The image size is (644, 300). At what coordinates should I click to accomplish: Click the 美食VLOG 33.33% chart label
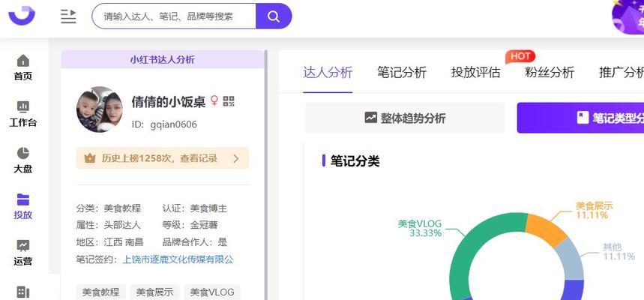tap(420, 229)
